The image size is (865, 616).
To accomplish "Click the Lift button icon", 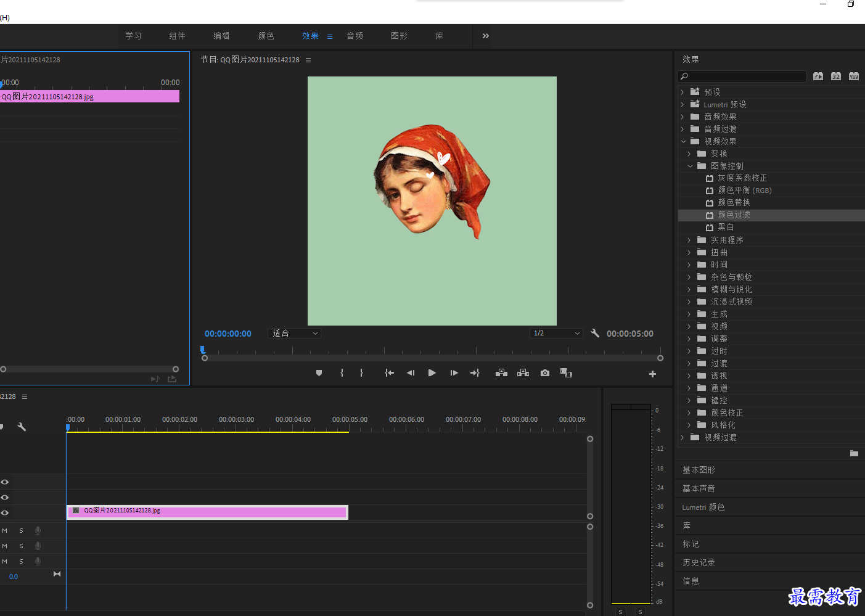I will 501,373.
